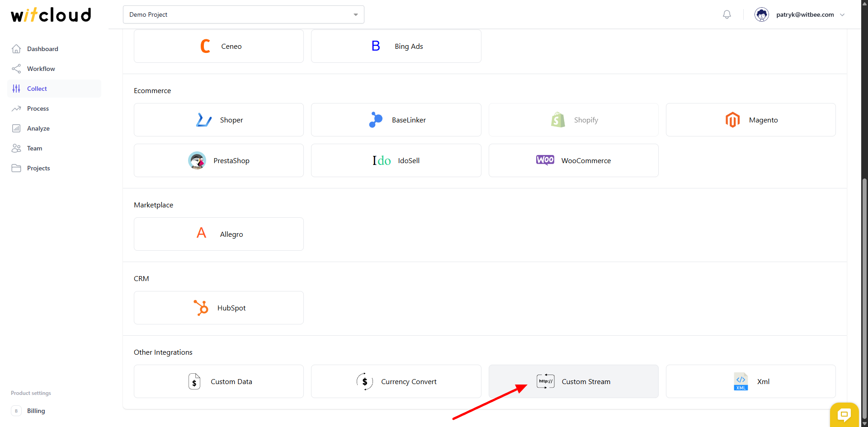Click the HubSpot logo icon
The height and width of the screenshot is (427, 868).
click(x=201, y=308)
